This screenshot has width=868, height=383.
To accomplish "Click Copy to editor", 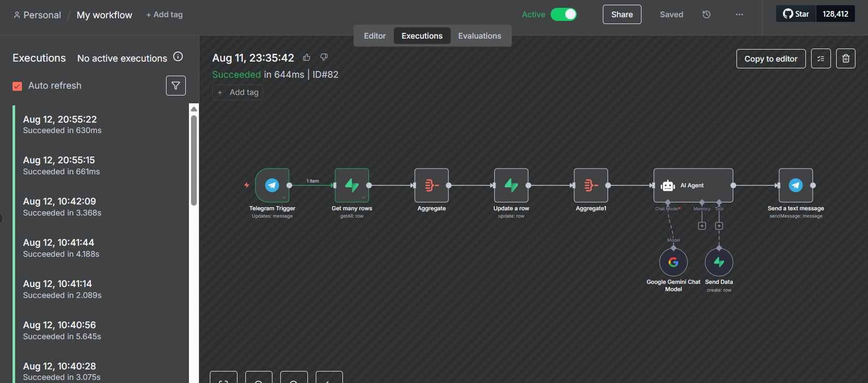I will [771, 59].
